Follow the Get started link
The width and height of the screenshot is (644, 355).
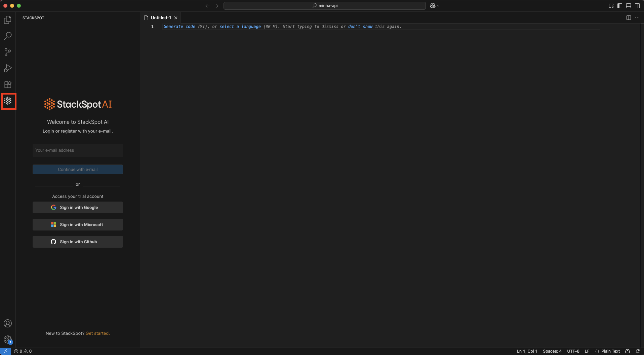coord(97,333)
